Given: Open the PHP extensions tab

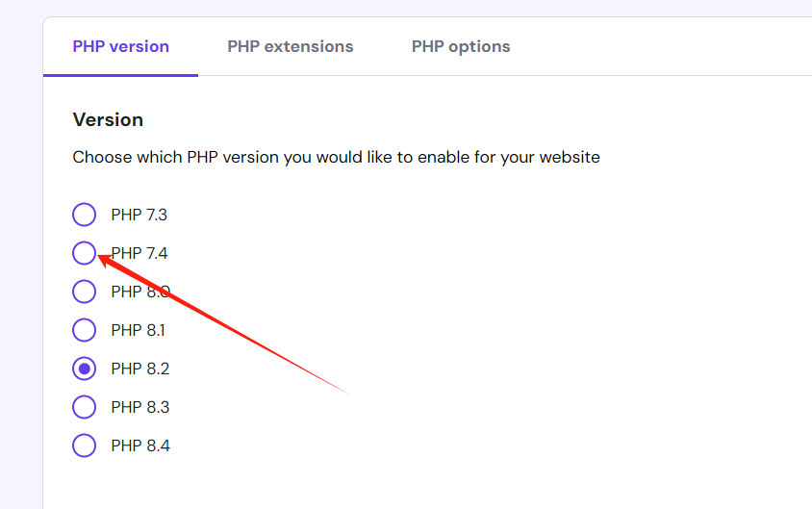Looking at the screenshot, I should pyautogui.click(x=290, y=46).
